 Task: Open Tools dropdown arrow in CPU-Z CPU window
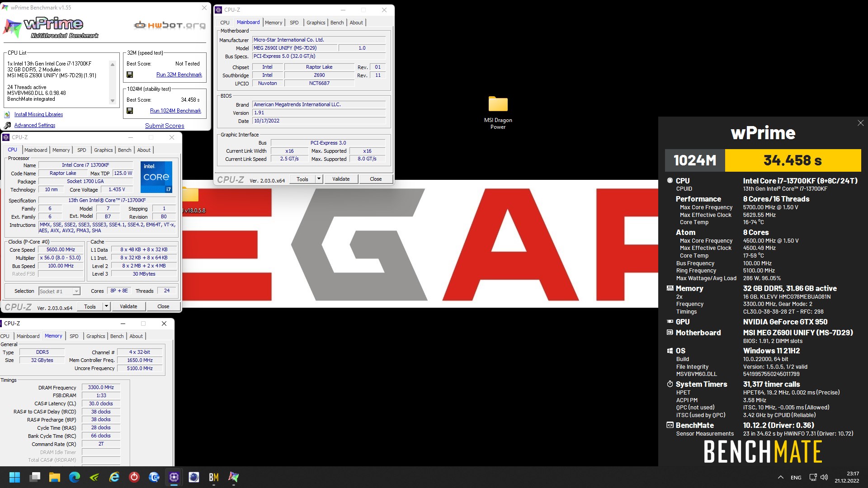[x=106, y=306]
